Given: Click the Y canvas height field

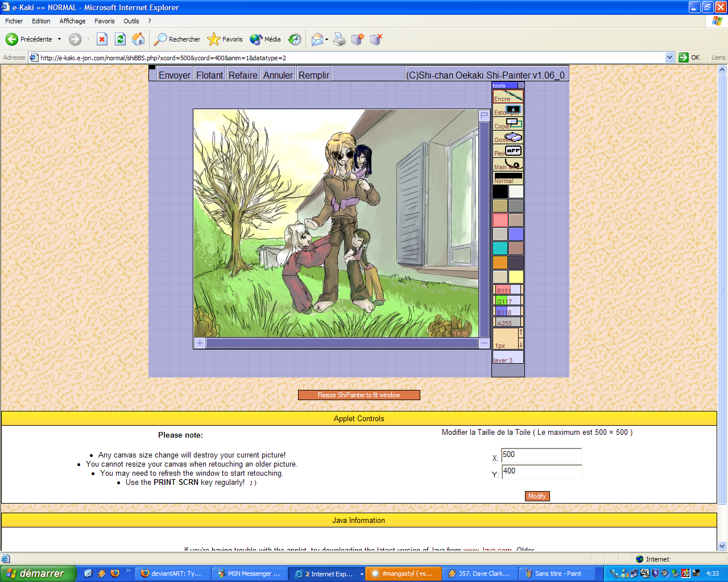Looking at the screenshot, I should [x=541, y=472].
